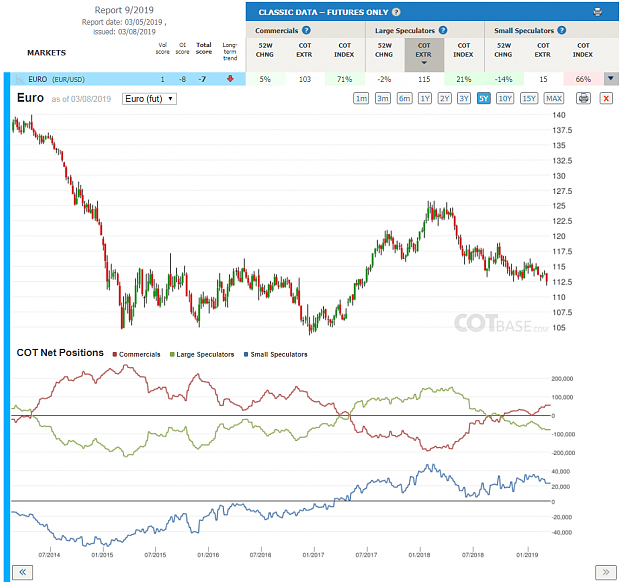Click the printer icon in the Classic Data header
The width and height of the screenshot is (625, 582).
(597, 12)
